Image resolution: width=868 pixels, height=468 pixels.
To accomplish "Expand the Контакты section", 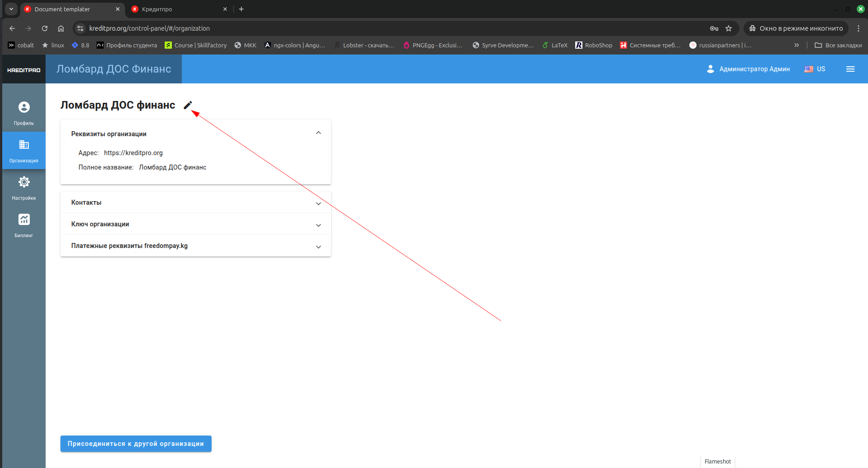I will pyautogui.click(x=318, y=203).
